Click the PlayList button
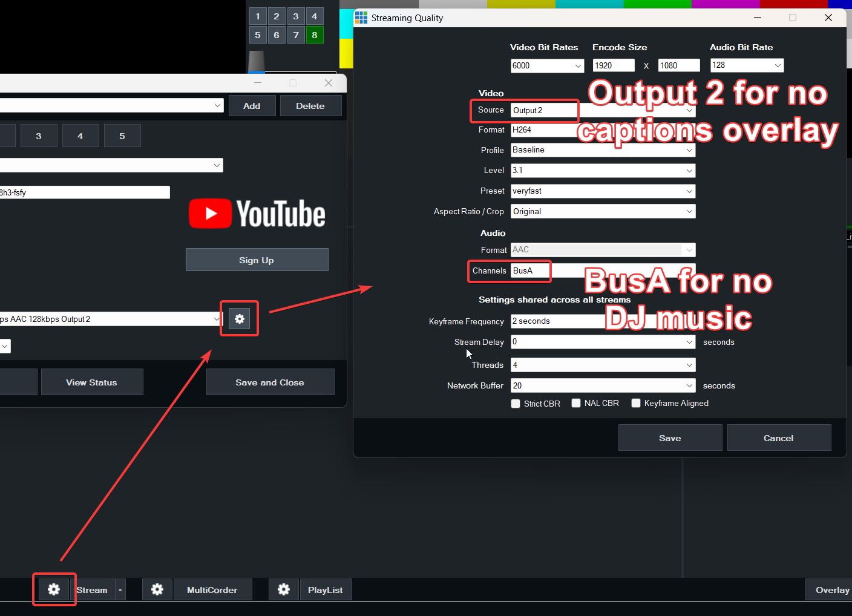The height and width of the screenshot is (616, 852). 326,589
